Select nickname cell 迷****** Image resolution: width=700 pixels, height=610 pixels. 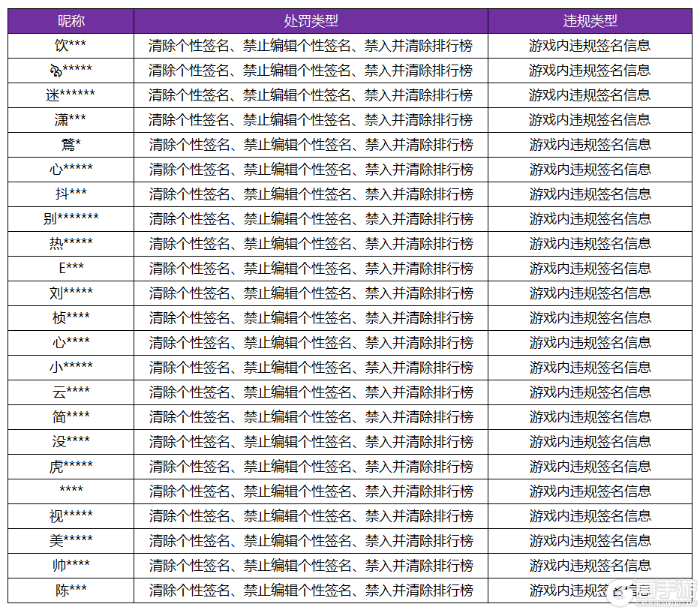click(x=71, y=95)
